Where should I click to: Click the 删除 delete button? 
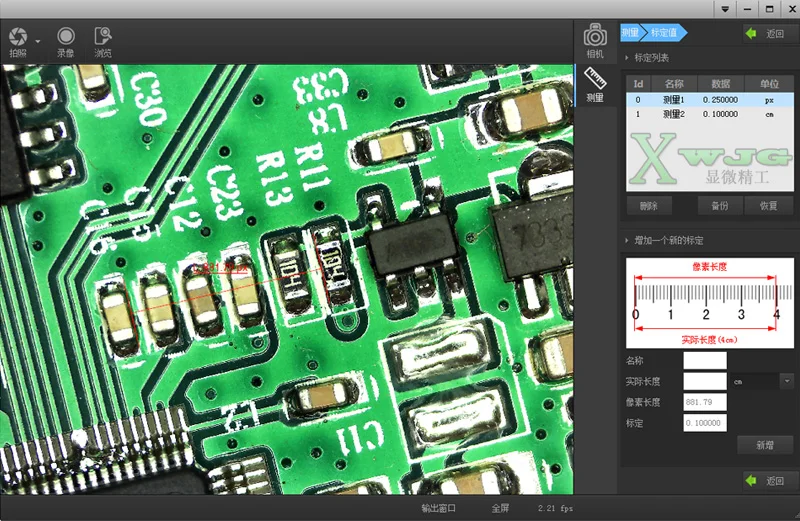[649, 206]
